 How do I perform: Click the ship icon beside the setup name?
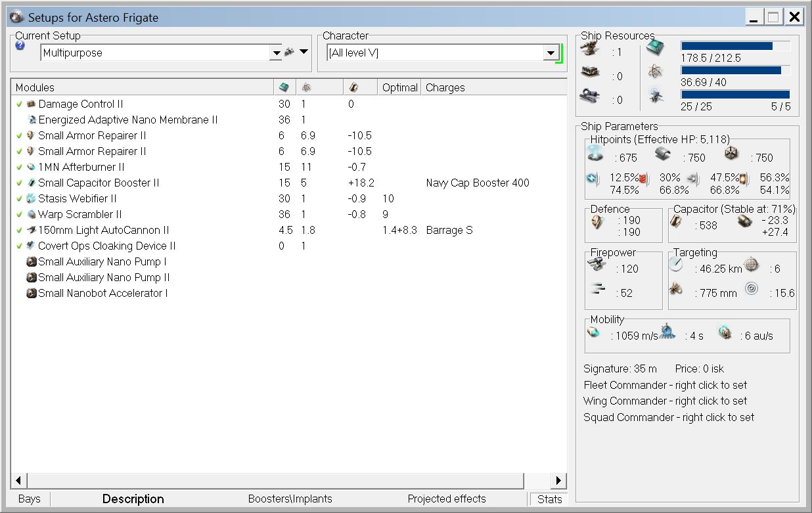(289, 52)
